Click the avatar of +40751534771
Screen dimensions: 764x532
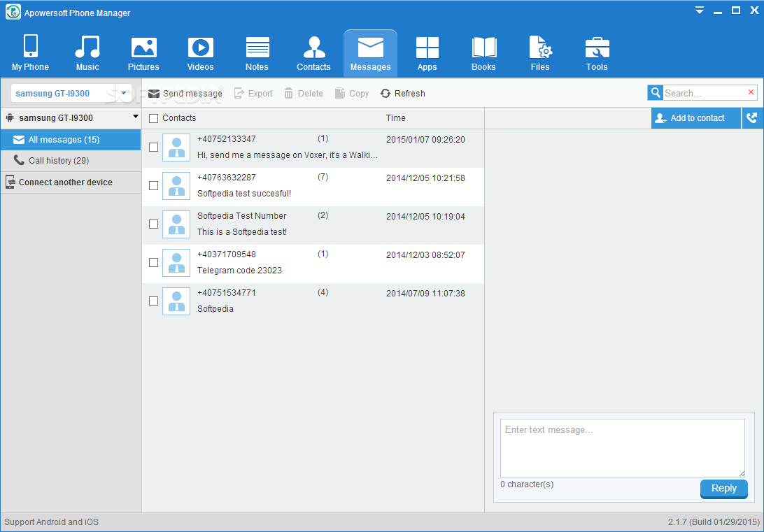coord(176,301)
